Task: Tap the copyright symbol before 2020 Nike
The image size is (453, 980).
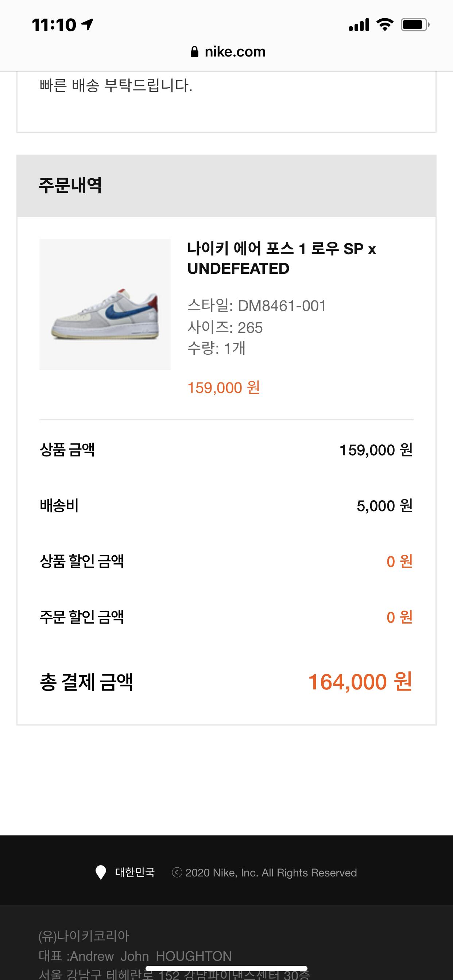Action: click(x=177, y=872)
